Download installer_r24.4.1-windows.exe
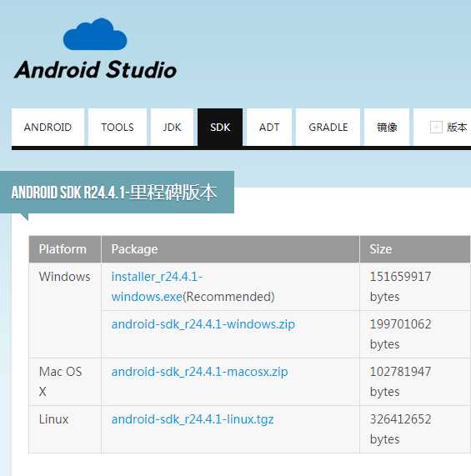 click(x=157, y=287)
